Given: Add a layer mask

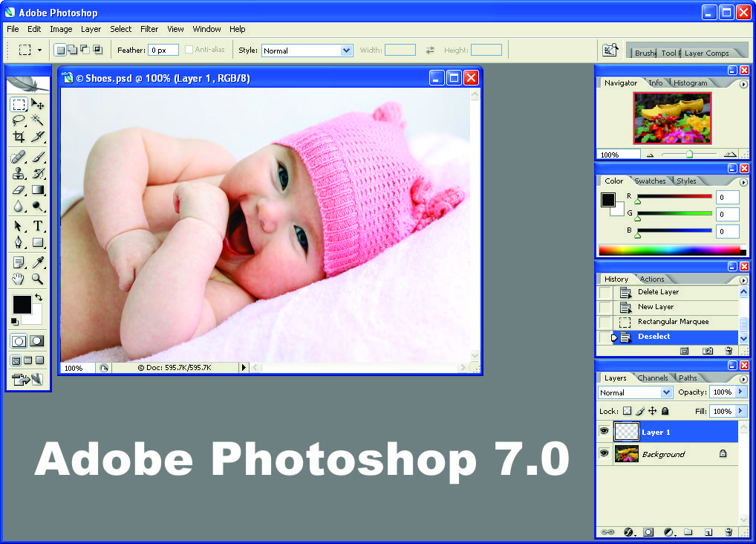Looking at the screenshot, I should [x=648, y=532].
